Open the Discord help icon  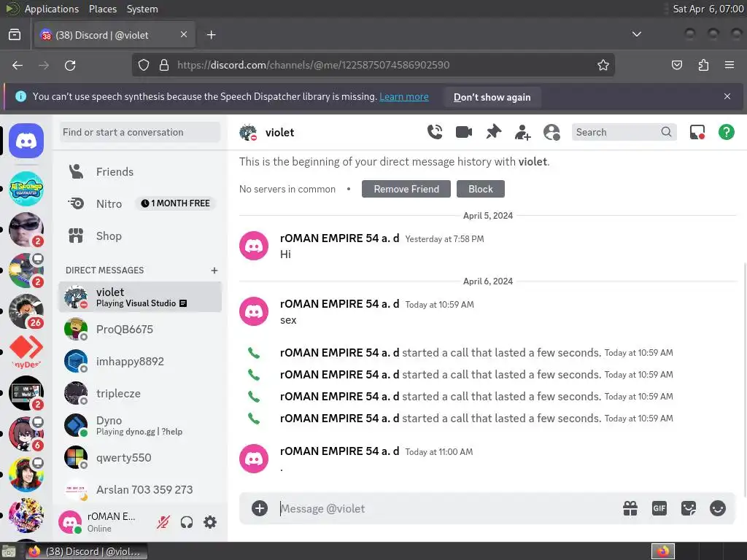pyautogui.click(x=726, y=132)
